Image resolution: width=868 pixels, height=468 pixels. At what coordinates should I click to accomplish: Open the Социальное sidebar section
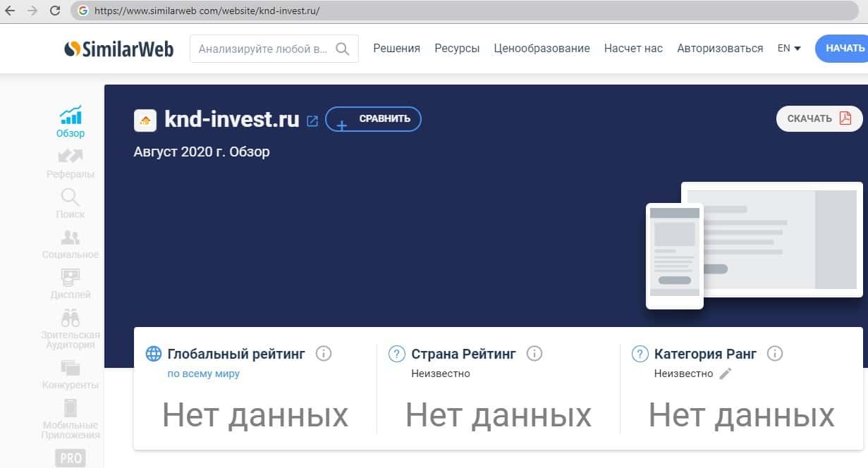tap(71, 244)
